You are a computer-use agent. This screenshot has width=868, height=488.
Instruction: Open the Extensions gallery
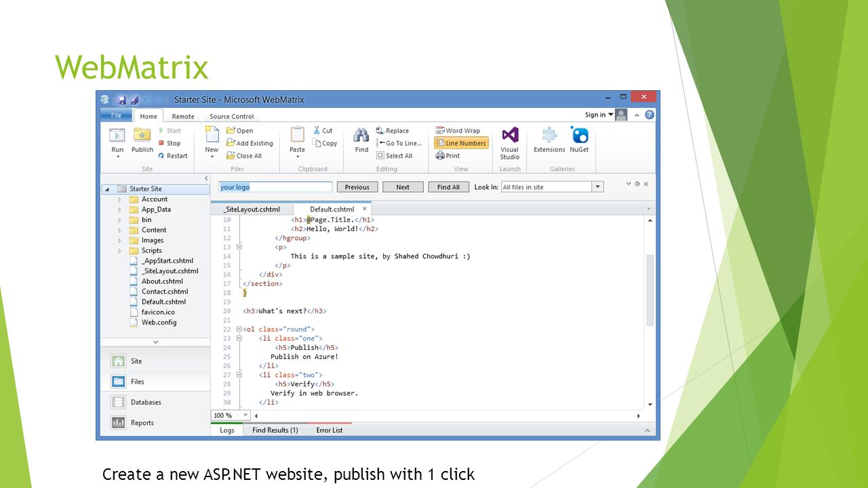(549, 141)
